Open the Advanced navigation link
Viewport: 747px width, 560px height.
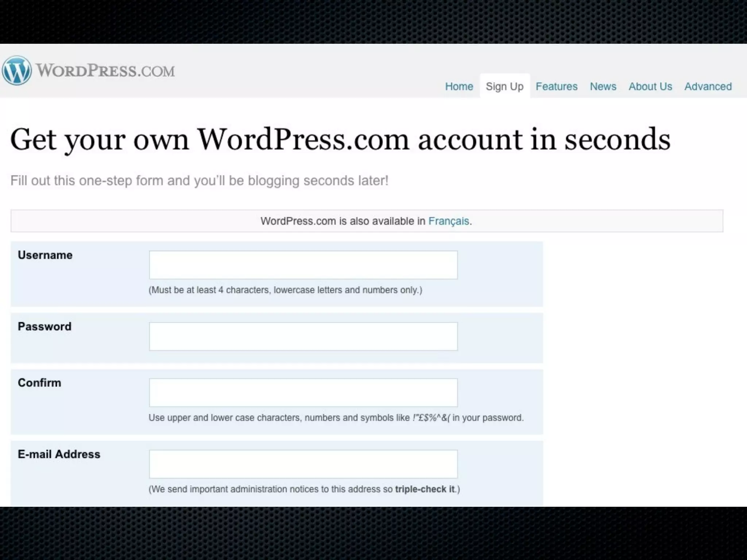point(708,86)
